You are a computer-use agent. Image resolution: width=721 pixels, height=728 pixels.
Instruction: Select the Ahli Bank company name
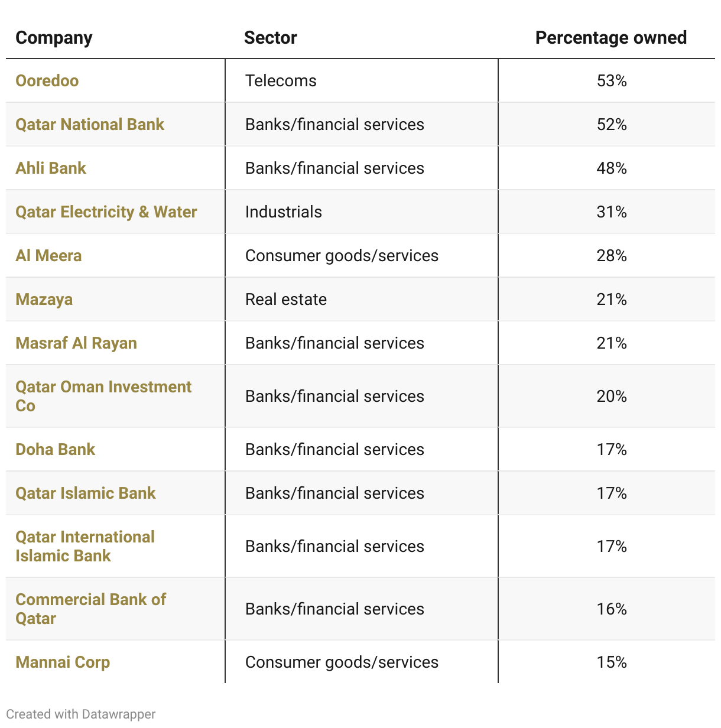[51, 168]
